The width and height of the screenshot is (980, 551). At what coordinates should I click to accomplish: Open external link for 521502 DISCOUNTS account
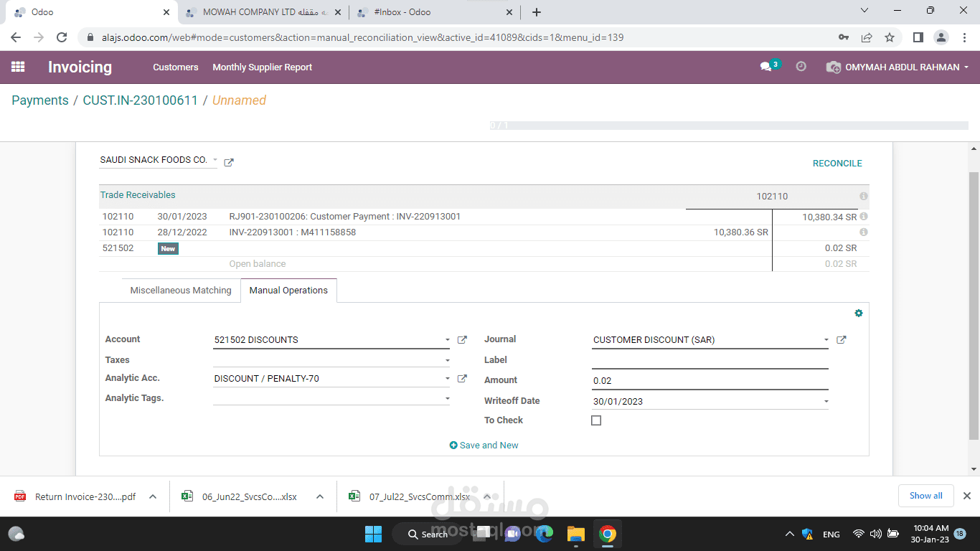click(x=463, y=340)
